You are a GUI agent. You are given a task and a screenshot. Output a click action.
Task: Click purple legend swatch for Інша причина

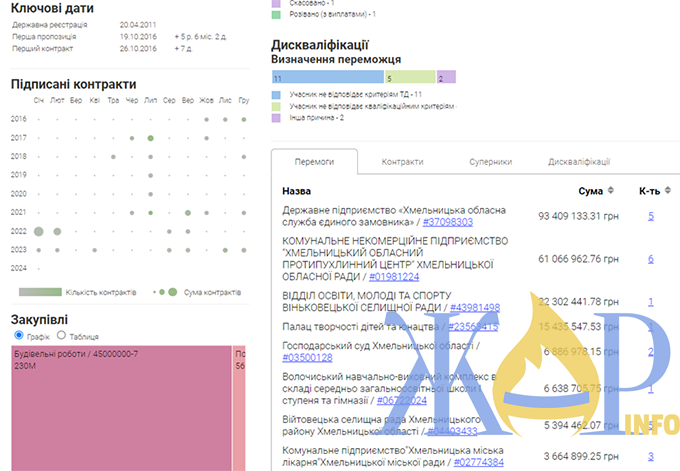[x=276, y=118]
